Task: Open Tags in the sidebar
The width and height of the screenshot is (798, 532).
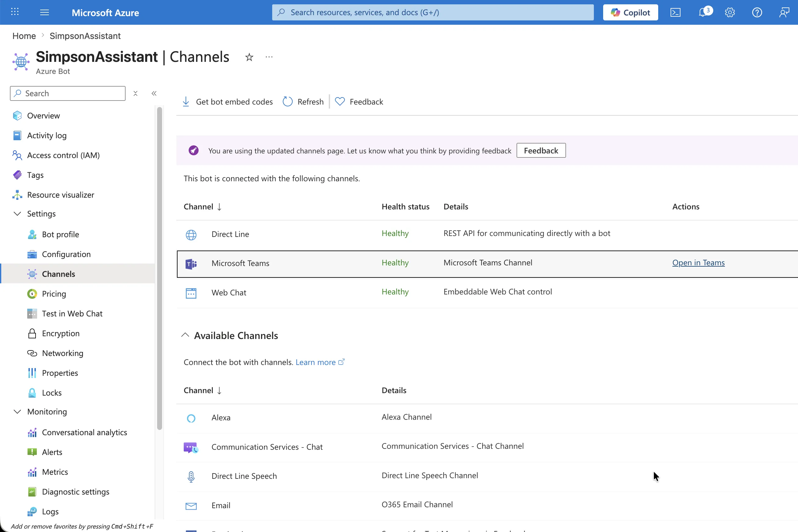Action: click(x=35, y=175)
